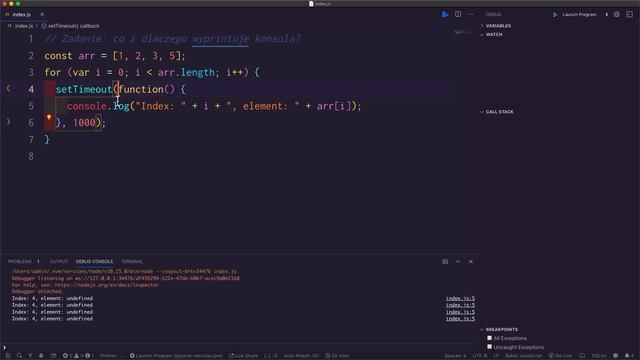
Task: Click line number 8 in the gutter
Action: pyautogui.click(x=31, y=156)
